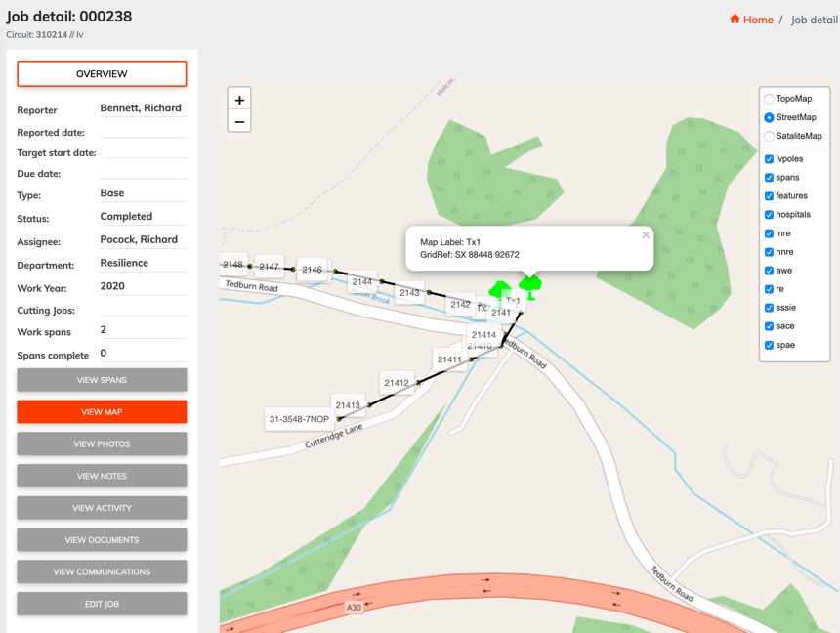The width and height of the screenshot is (840, 633).
Task: Open the Overview section
Action: click(x=102, y=74)
